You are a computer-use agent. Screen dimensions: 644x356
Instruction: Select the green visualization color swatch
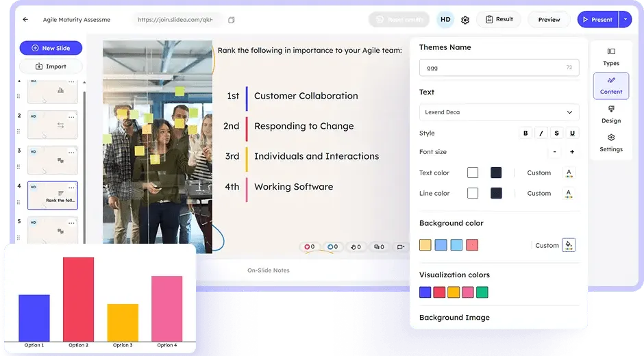coord(482,292)
